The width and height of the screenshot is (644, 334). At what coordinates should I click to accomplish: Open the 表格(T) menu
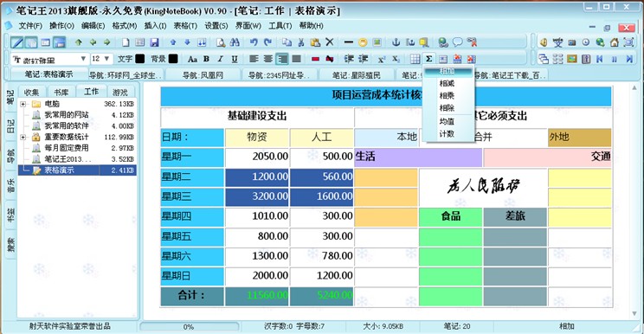pos(185,25)
